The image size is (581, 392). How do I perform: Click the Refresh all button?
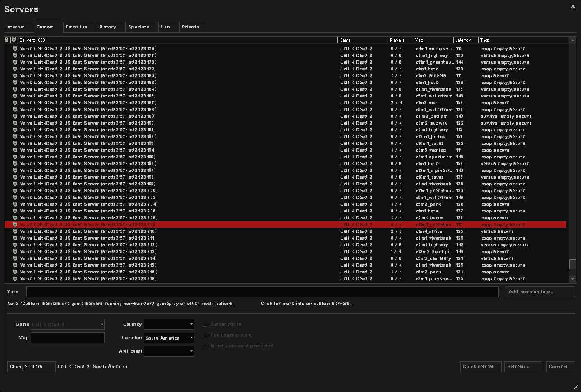[523, 367]
